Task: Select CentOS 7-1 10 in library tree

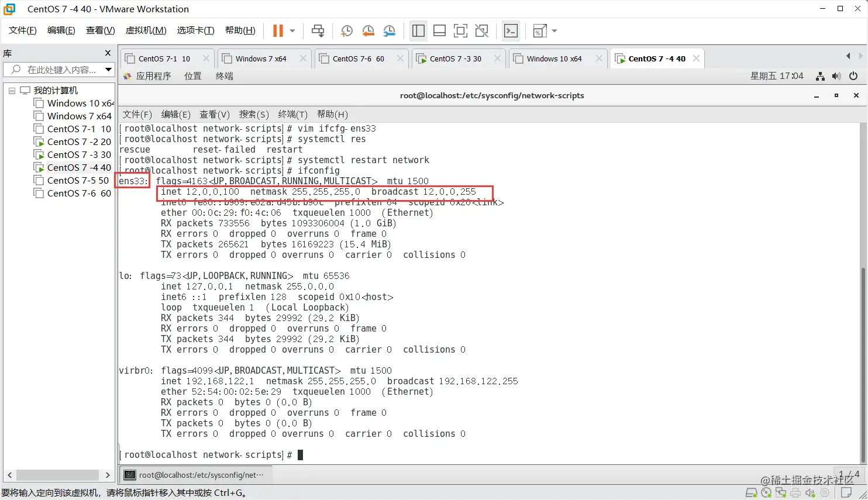Action: pos(73,129)
